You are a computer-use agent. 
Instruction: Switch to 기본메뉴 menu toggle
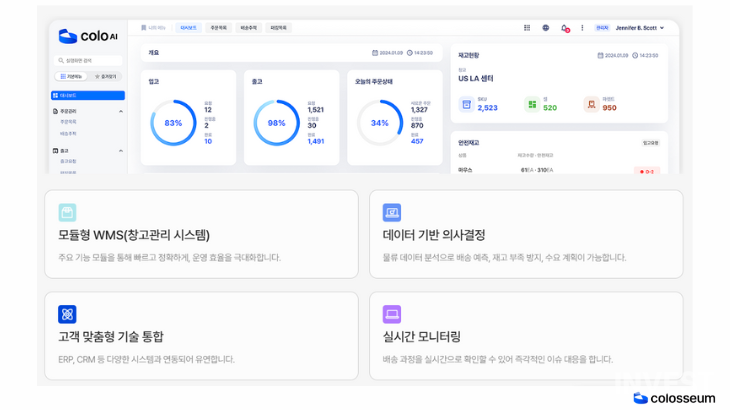(x=72, y=76)
